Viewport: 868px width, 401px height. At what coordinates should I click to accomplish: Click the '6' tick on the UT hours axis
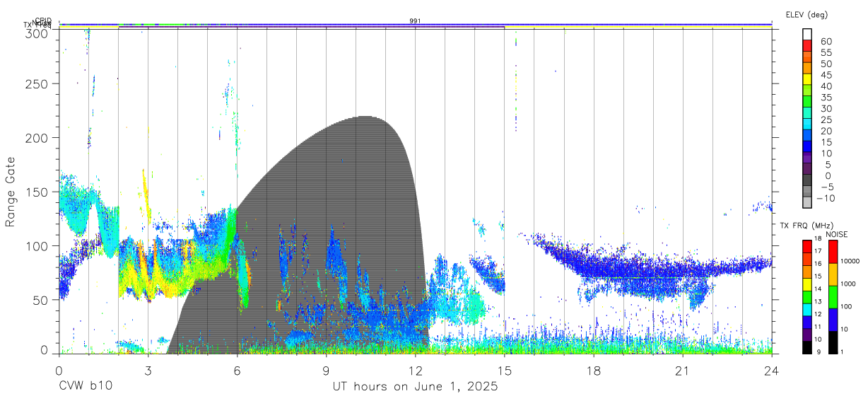click(237, 370)
